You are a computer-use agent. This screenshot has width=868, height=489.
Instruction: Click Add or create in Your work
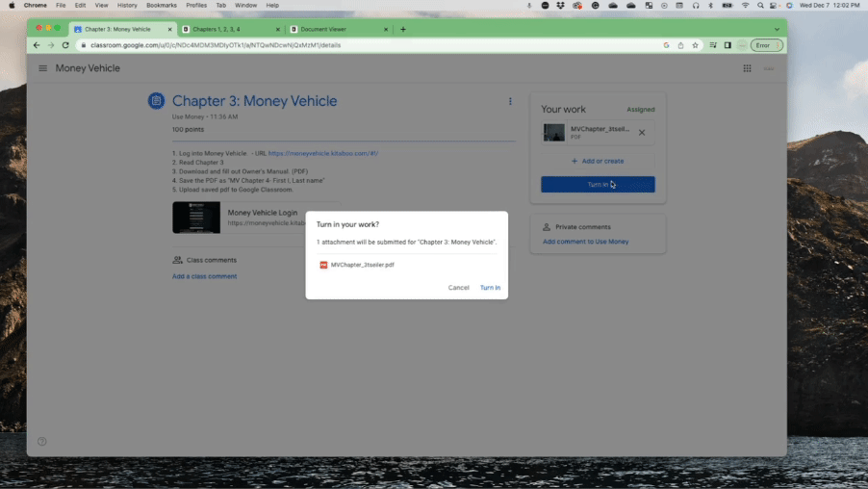click(598, 161)
